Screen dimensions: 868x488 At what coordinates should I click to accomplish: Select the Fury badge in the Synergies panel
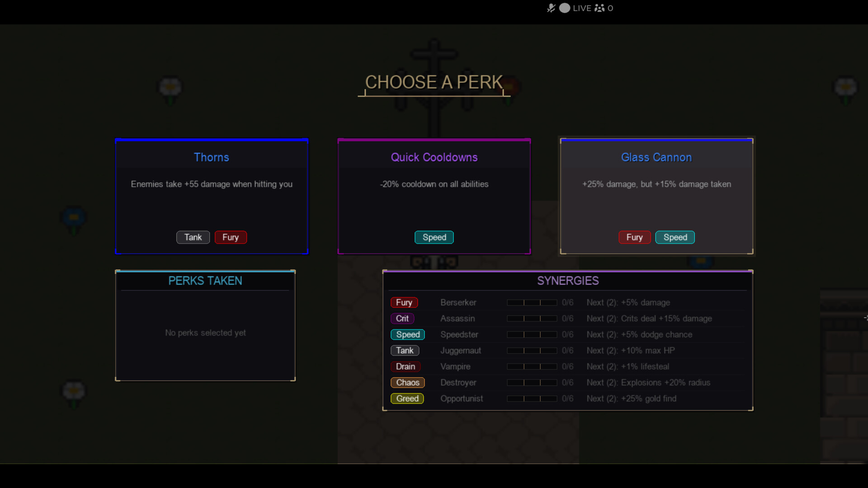tap(404, 302)
